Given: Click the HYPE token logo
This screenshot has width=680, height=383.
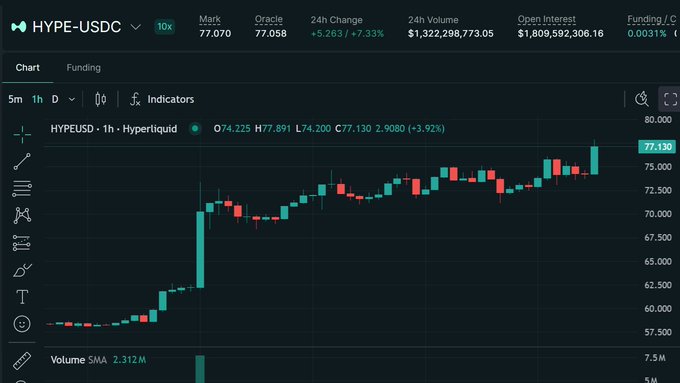Looking at the screenshot, I should coord(19,27).
